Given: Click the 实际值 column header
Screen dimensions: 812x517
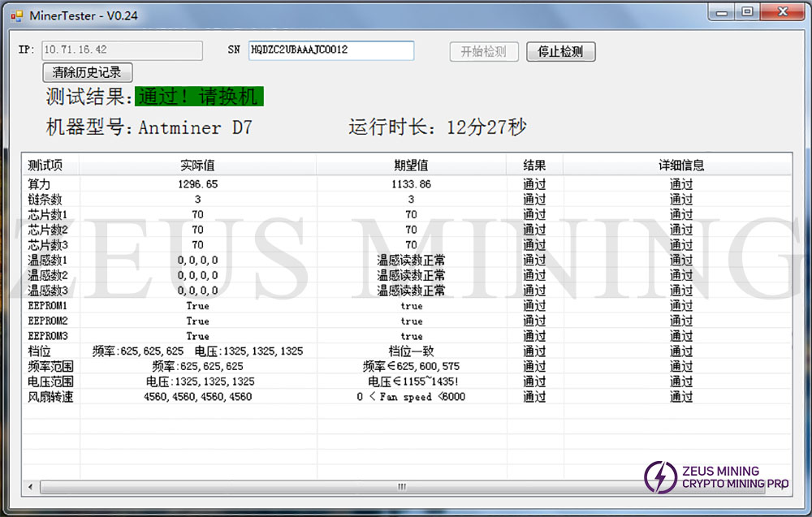Looking at the screenshot, I should [197, 165].
